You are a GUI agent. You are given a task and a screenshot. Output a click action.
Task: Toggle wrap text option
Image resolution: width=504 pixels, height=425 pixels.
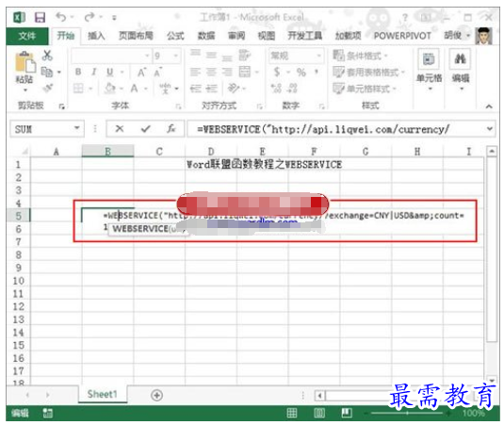click(244, 55)
